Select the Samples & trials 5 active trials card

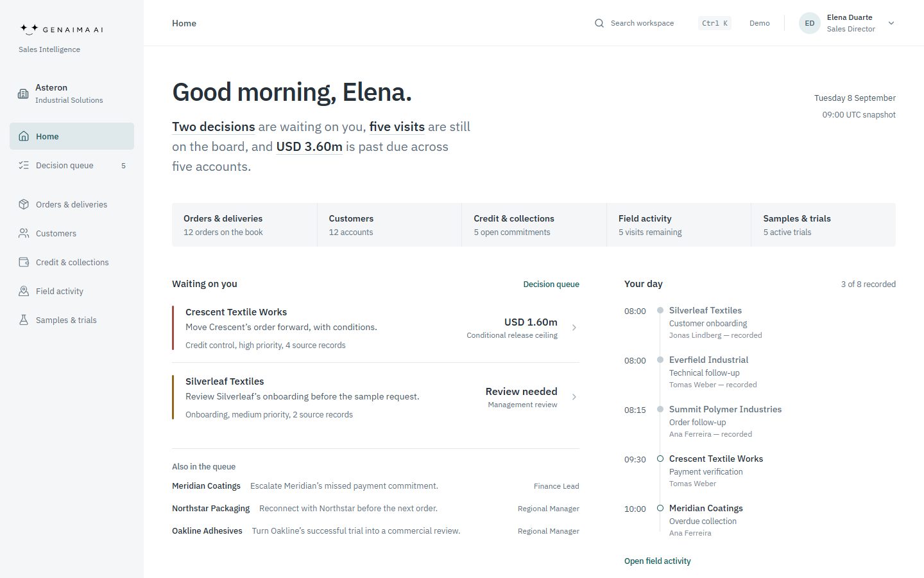tap(823, 225)
